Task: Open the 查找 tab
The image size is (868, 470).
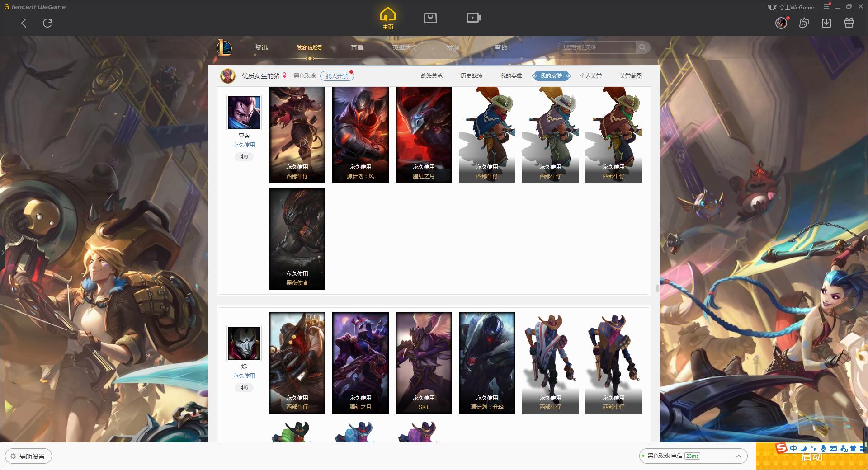Action: click(500, 47)
